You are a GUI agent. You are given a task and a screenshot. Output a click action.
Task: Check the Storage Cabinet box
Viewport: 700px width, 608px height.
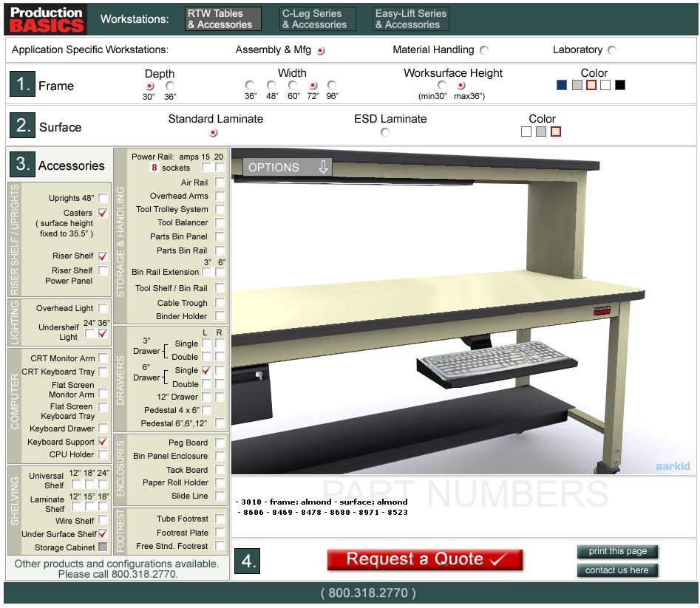(x=103, y=547)
